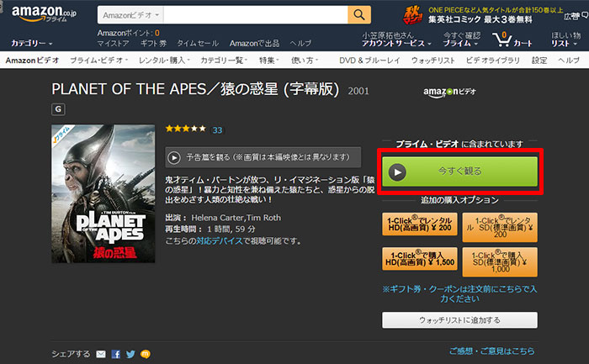Screen dimensions: 589x364
Task: Expand the レンタル・購入 submenu
Action: point(164,61)
